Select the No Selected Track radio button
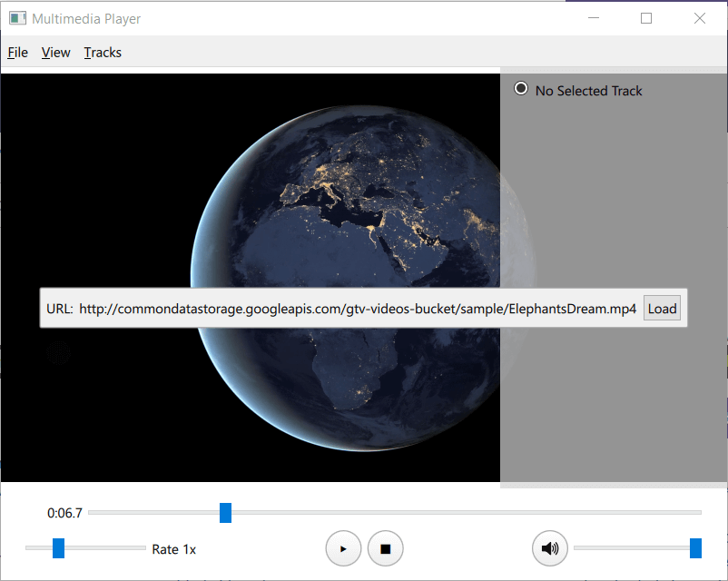 click(521, 89)
